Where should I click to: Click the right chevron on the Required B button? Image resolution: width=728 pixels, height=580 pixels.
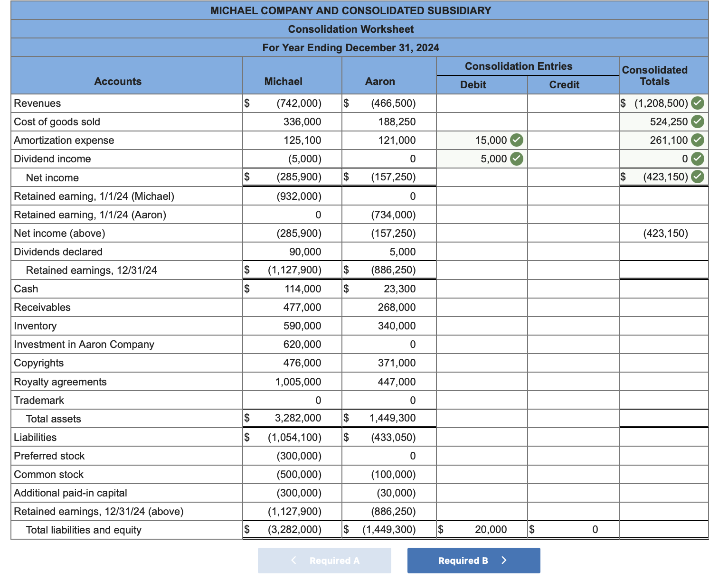coord(504,561)
